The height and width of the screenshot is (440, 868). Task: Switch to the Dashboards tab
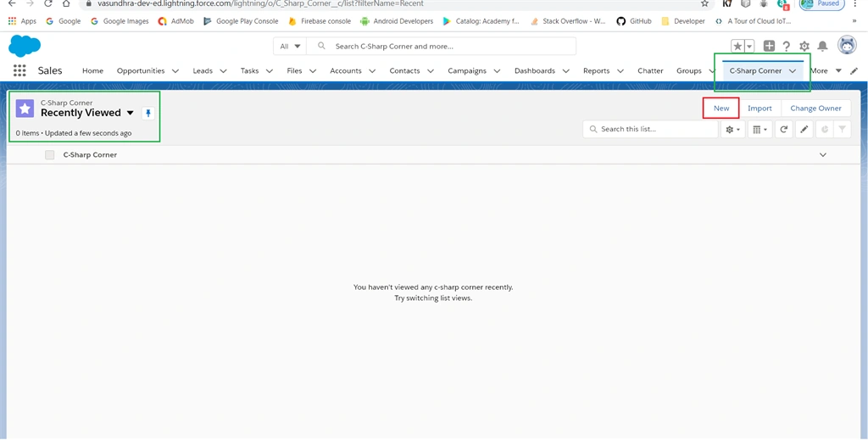coord(535,71)
